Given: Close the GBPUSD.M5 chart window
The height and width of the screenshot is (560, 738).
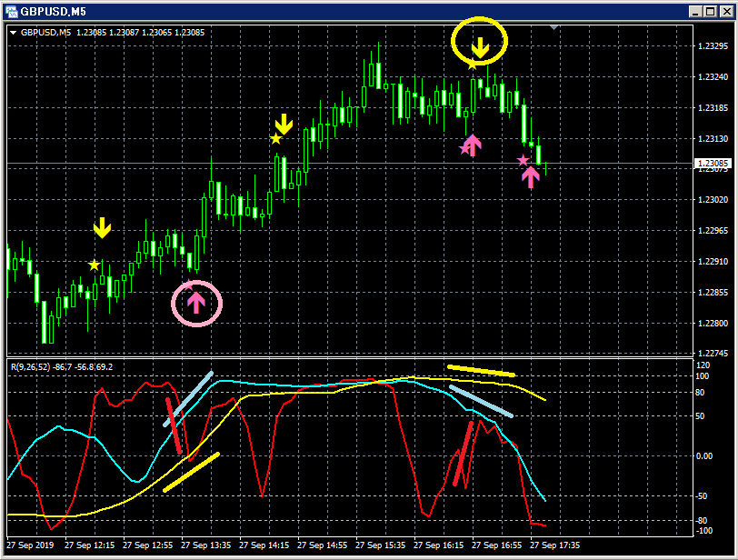Looking at the screenshot, I should click(727, 12).
